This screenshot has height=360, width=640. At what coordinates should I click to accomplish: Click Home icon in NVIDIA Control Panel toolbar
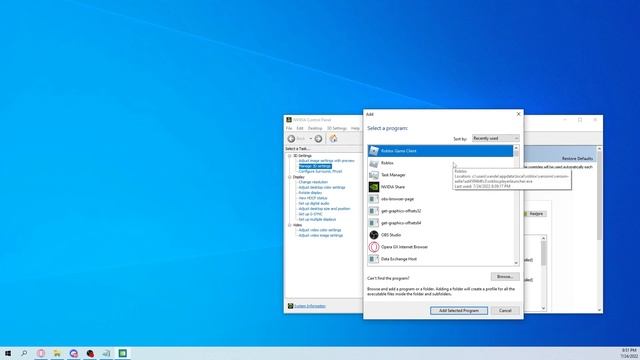[333, 139]
